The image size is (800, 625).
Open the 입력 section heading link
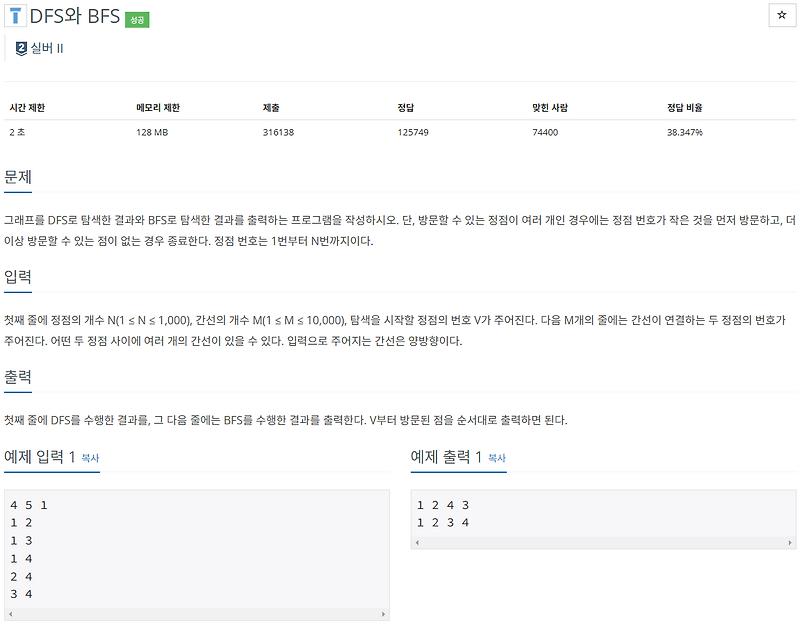17,276
